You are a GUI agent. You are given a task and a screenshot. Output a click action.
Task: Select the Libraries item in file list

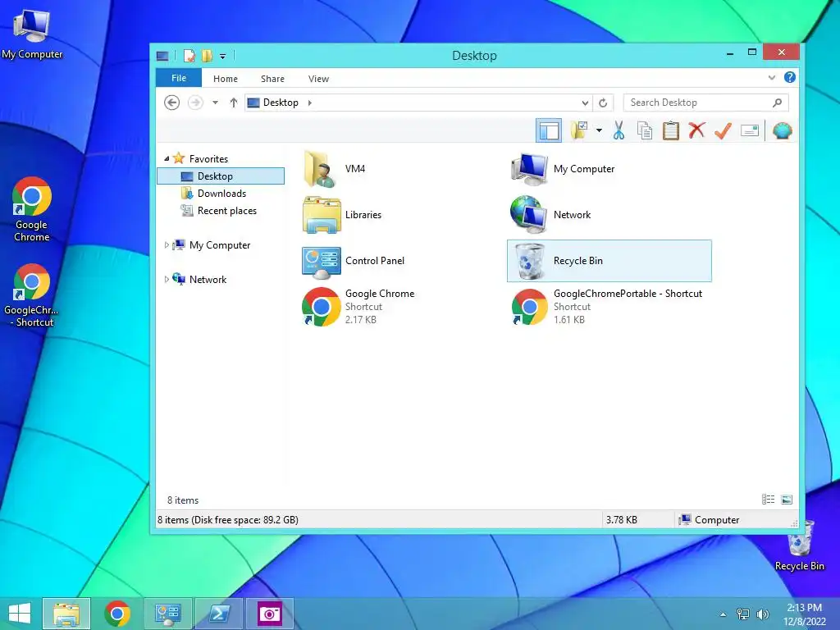[342, 215]
